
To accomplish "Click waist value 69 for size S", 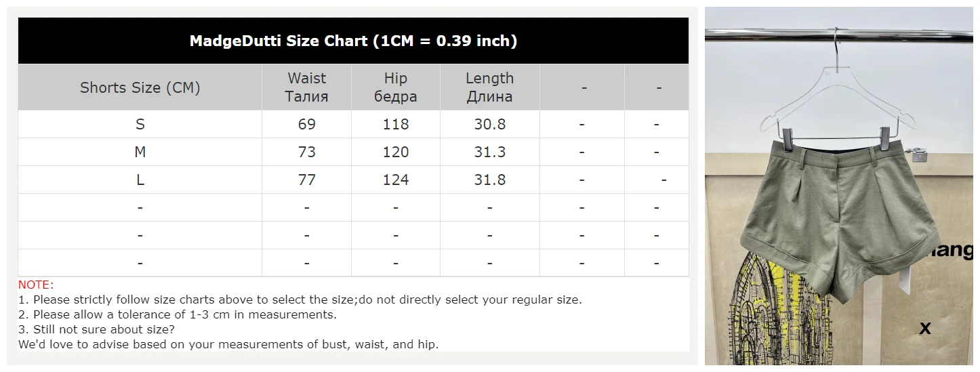I will tap(306, 124).
